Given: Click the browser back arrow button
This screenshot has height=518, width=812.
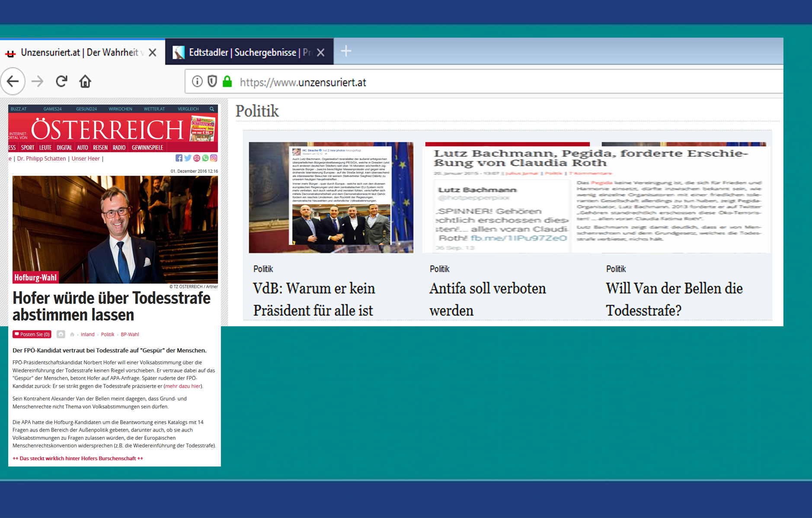Looking at the screenshot, I should (13, 81).
